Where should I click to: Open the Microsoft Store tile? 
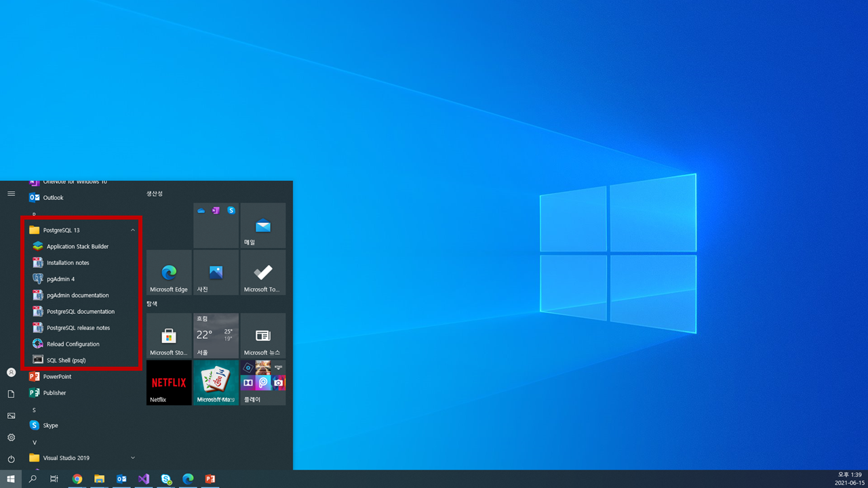point(169,335)
